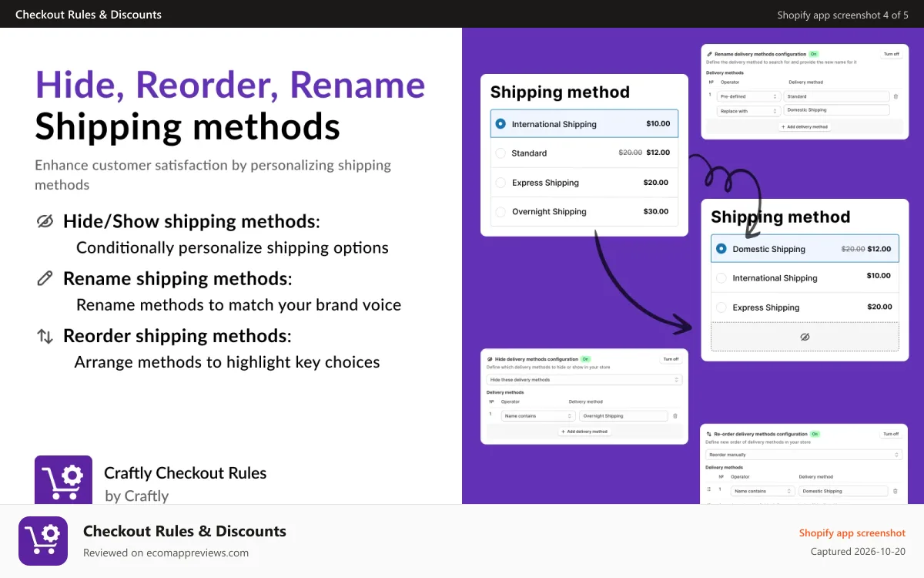Screen dimensions: 924x578
Task: Click 'Shopify app screenshot 4 of 5' header text
Action: [843, 15]
